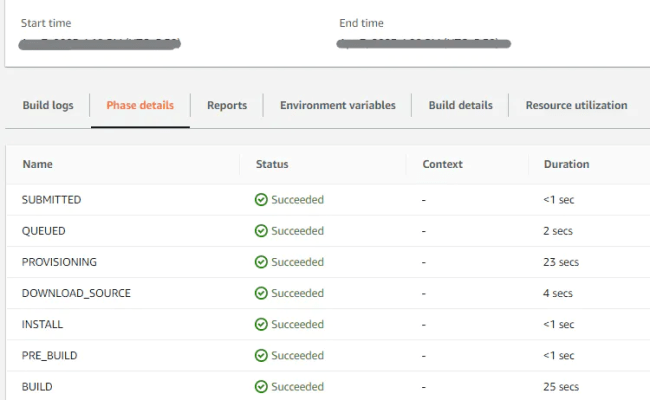
Task: Click Succeeded status text for PROVISIONING
Action: (x=297, y=262)
